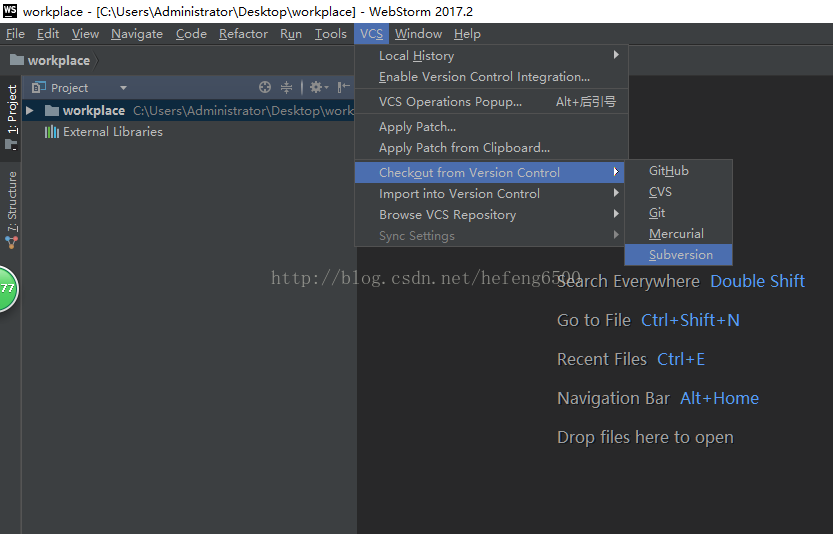Click the Recent Files label
Image resolution: width=833 pixels, height=534 pixels.
(x=602, y=359)
